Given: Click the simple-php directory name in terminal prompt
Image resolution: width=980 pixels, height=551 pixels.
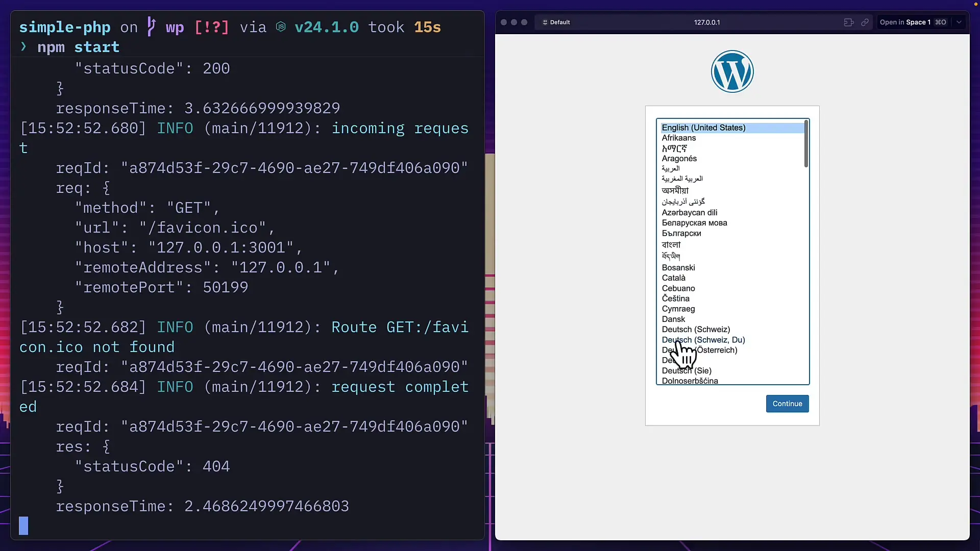Looking at the screenshot, I should [x=65, y=27].
